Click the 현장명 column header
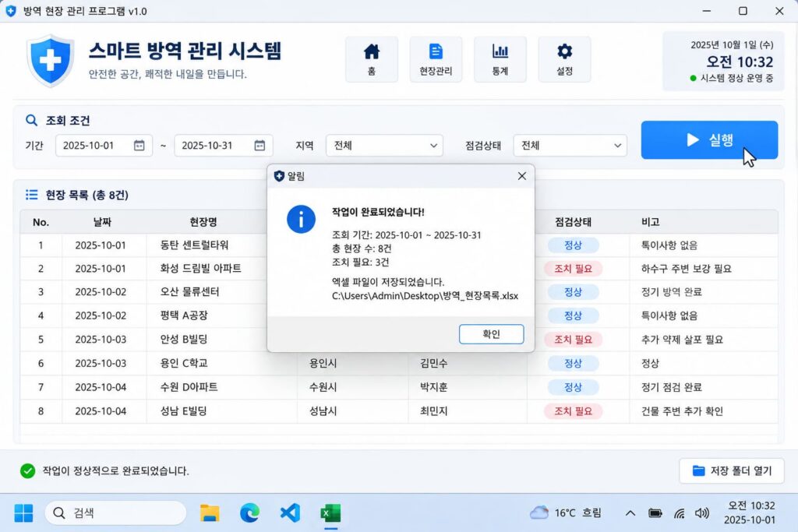This screenshot has width=798, height=532. pyautogui.click(x=203, y=222)
